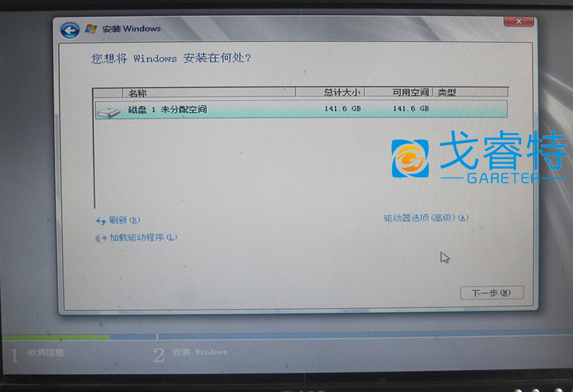Click the Windows flag icon in title bar

click(x=91, y=29)
